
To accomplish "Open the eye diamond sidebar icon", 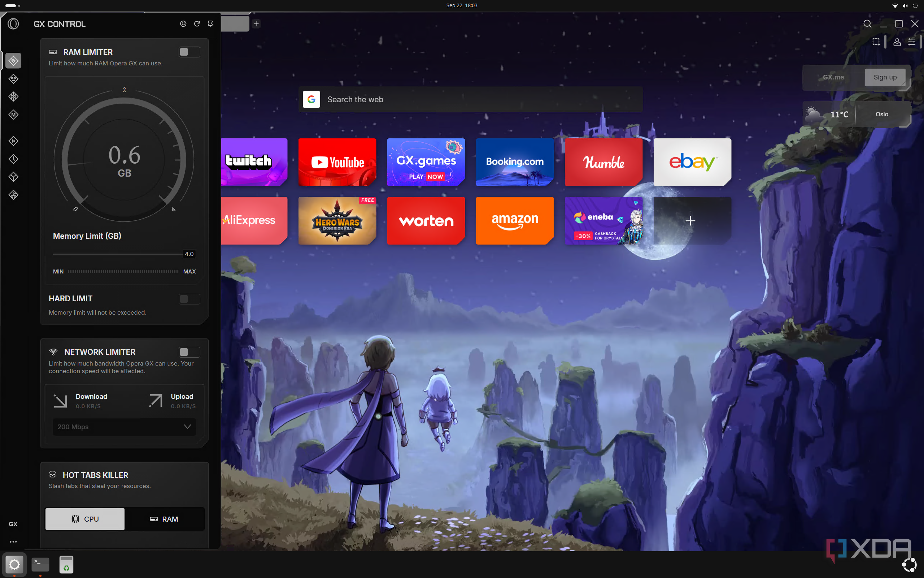I will click(13, 97).
